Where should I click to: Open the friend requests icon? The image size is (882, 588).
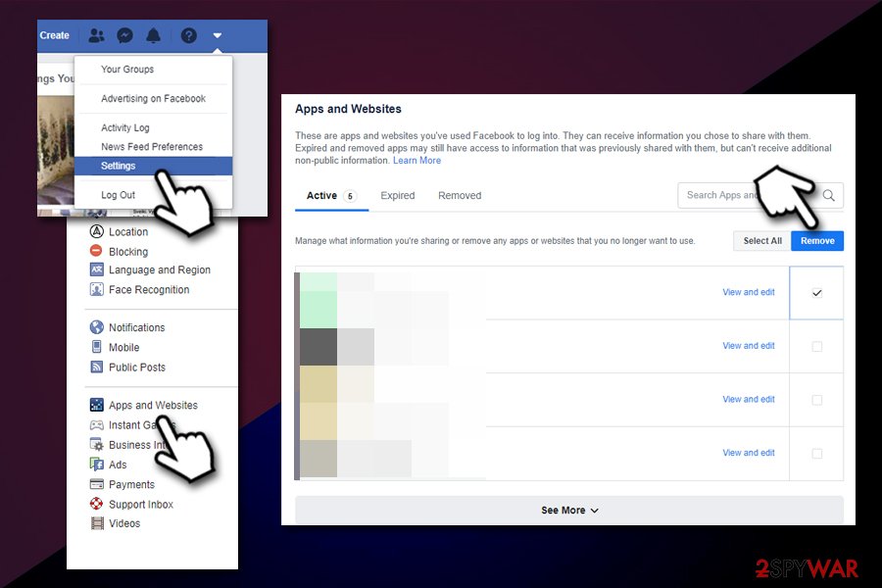pyautogui.click(x=97, y=35)
